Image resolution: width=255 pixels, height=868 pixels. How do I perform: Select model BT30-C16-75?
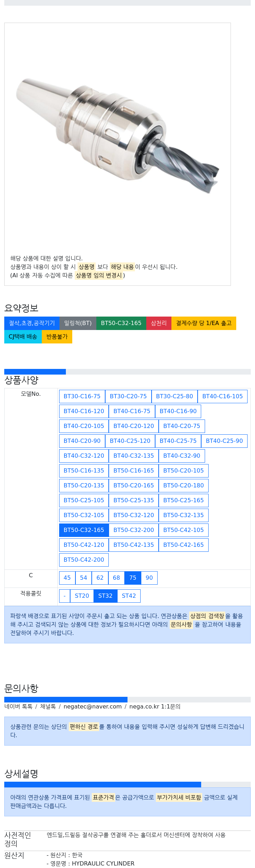tap(82, 396)
